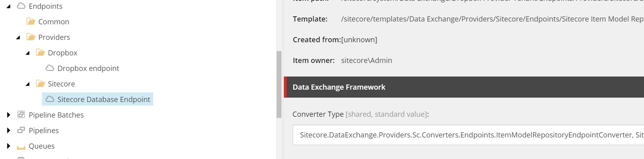This screenshot has height=159, width=644.
Task: Click the Providers folder icon
Action: coord(31,37)
